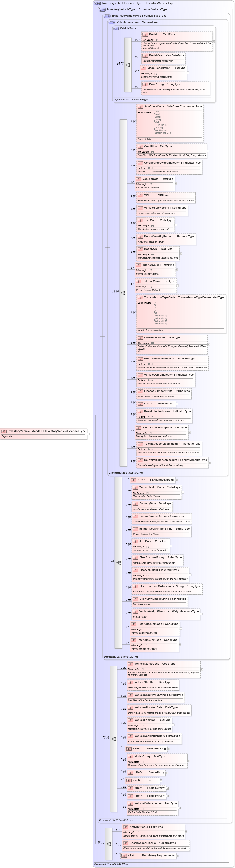
Task: Click the E icon of LicenseNumberString element
Action: [x=141, y=391]
